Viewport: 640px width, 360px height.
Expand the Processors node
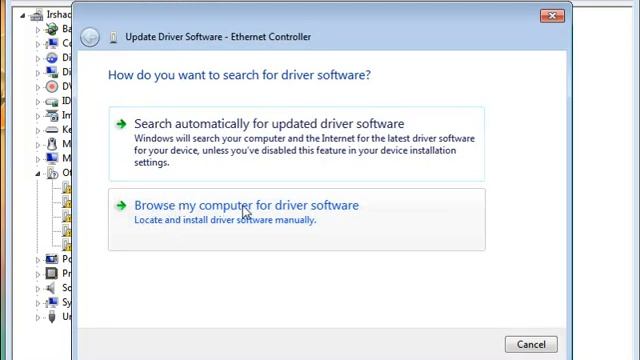[x=38, y=274]
